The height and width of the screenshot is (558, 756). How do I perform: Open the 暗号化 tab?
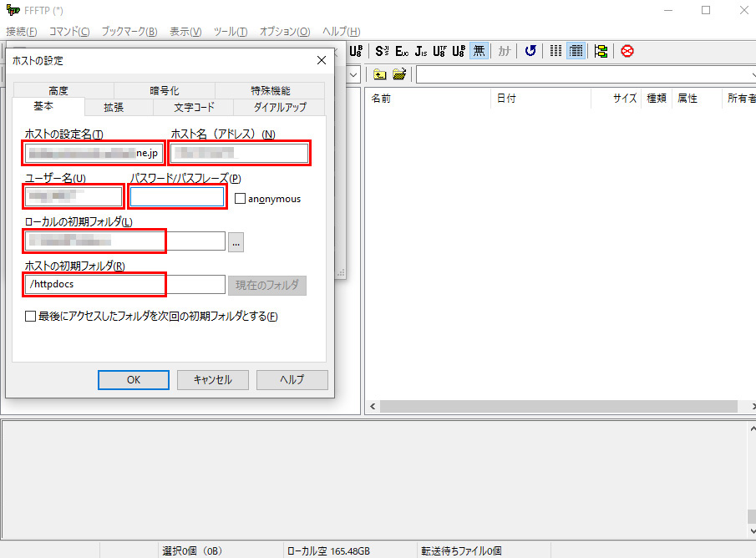coord(164,91)
